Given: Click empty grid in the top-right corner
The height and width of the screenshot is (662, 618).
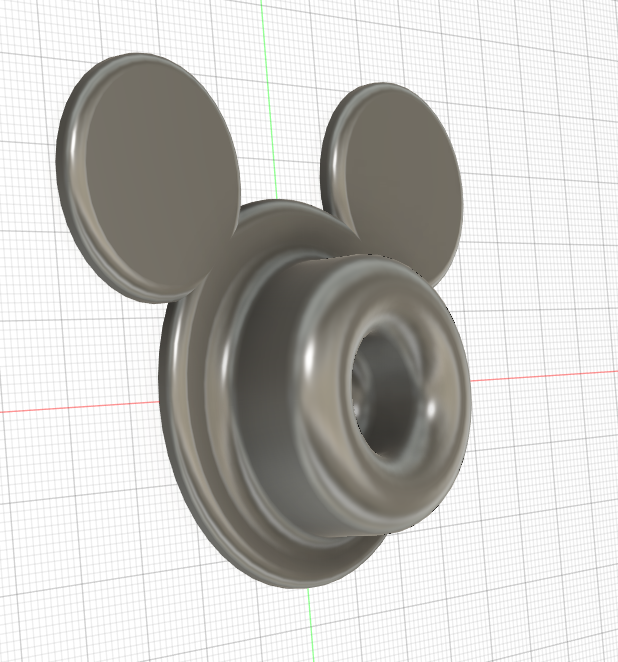Looking at the screenshot, I should coord(560,60).
